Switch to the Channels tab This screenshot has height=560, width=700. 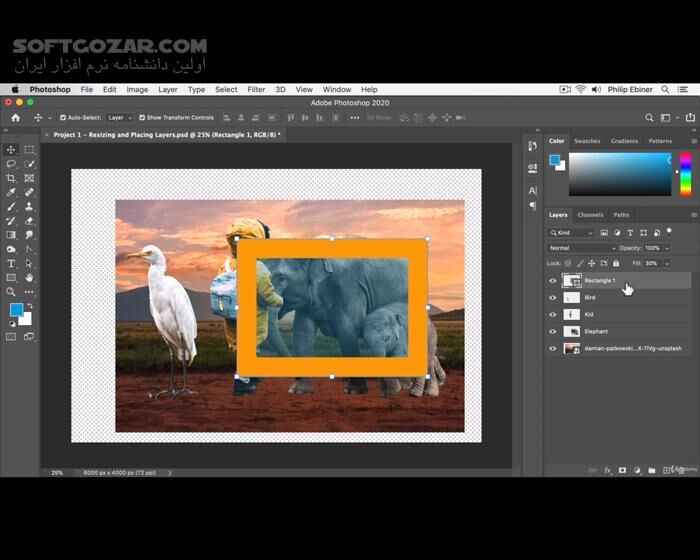point(590,215)
